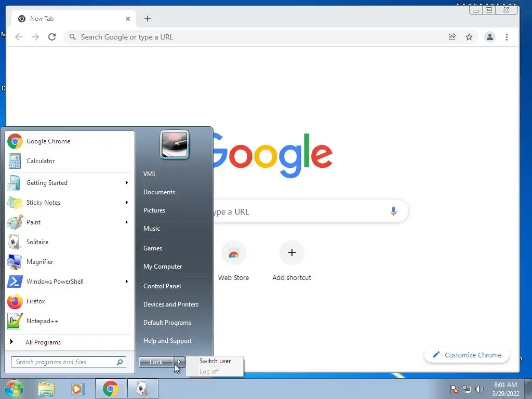532x399 pixels.
Task: Open Getting Started in Start menu
Action: [x=70, y=183]
